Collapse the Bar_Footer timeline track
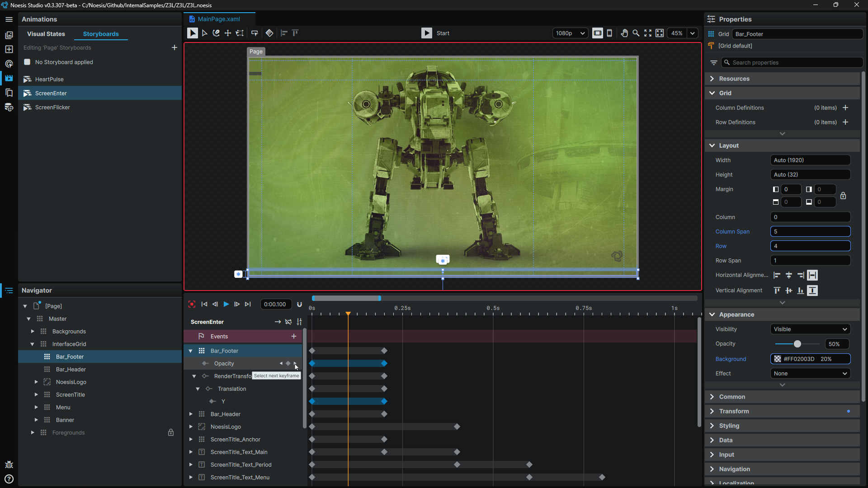Image resolution: width=868 pixels, height=488 pixels. point(191,351)
